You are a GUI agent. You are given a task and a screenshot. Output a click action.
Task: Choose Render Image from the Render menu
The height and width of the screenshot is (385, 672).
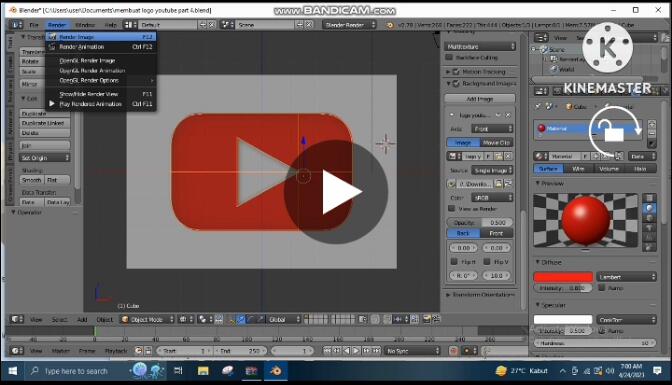coord(101,37)
